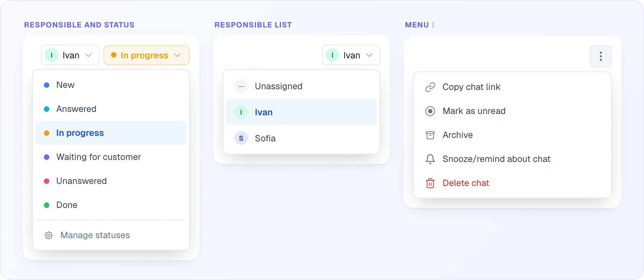The image size is (644, 280).
Task: Click the Unassigned dash avatar icon
Action: 241,86
